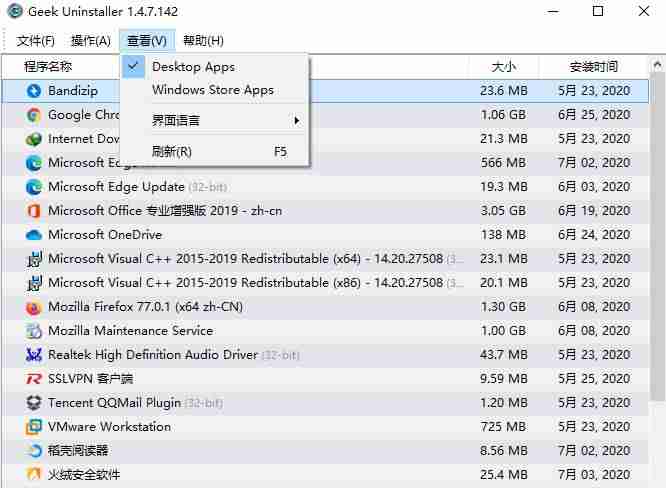Screen dimensions: 666x488
Task: Sort by the 大小 column header
Action: pos(504,67)
